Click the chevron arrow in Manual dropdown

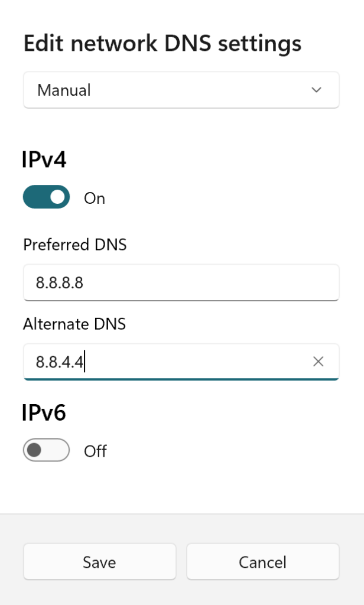click(317, 90)
